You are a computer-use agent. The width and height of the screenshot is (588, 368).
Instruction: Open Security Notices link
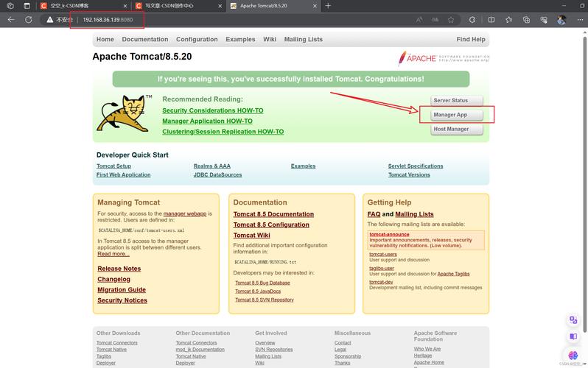click(122, 300)
